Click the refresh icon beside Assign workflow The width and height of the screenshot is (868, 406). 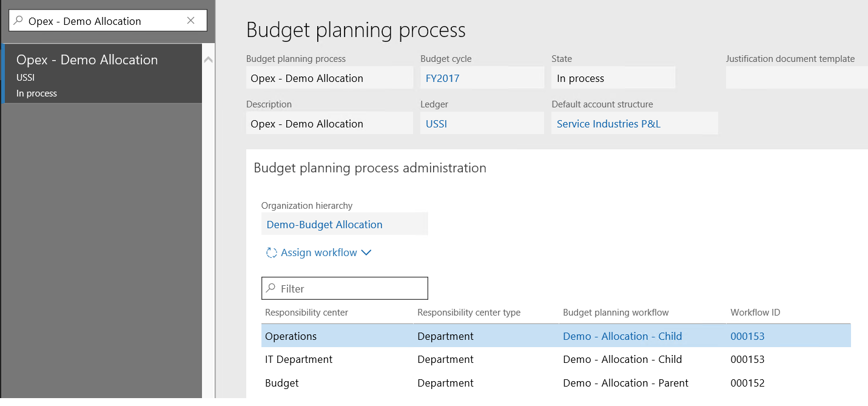tap(271, 252)
